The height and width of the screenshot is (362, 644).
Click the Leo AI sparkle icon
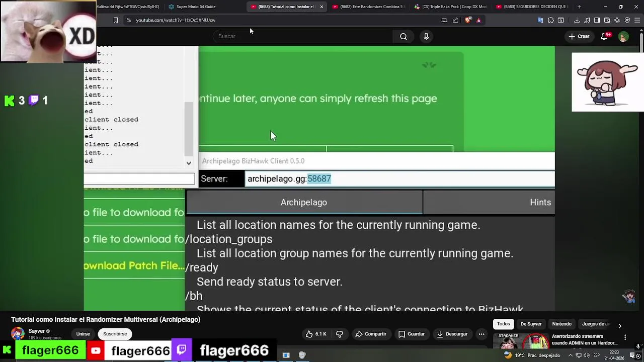617,20
